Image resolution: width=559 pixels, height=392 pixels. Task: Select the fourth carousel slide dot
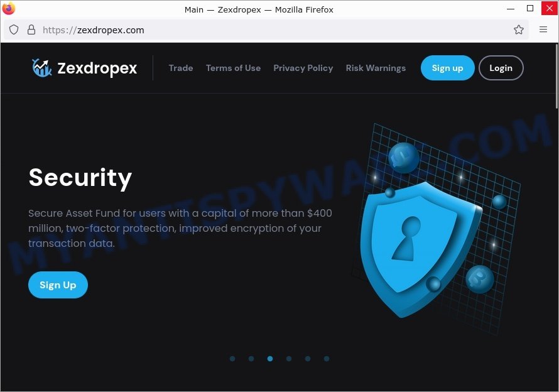point(289,359)
